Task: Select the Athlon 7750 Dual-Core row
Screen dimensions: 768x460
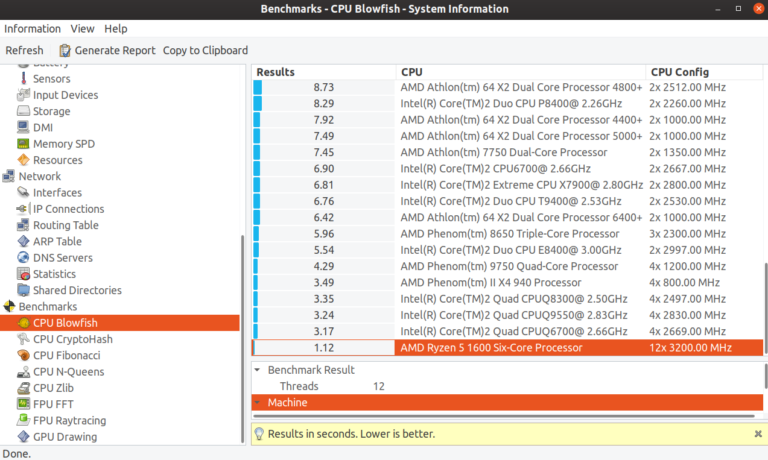Action: (x=507, y=152)
